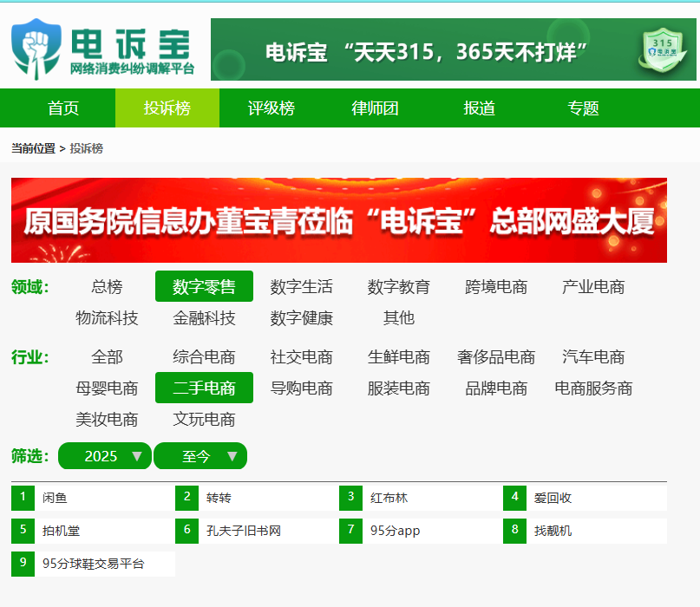Filter industry by 品牌电商
The width and height of the screenshot is (700, 607).
click(x=496, y=388)
